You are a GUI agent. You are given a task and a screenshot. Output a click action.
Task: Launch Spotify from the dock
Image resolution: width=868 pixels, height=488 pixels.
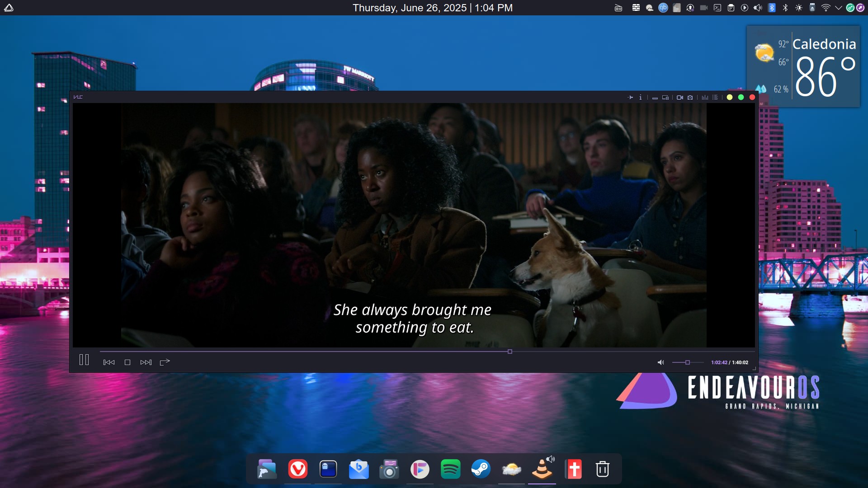pyautogui.click(x=450, y=469)
